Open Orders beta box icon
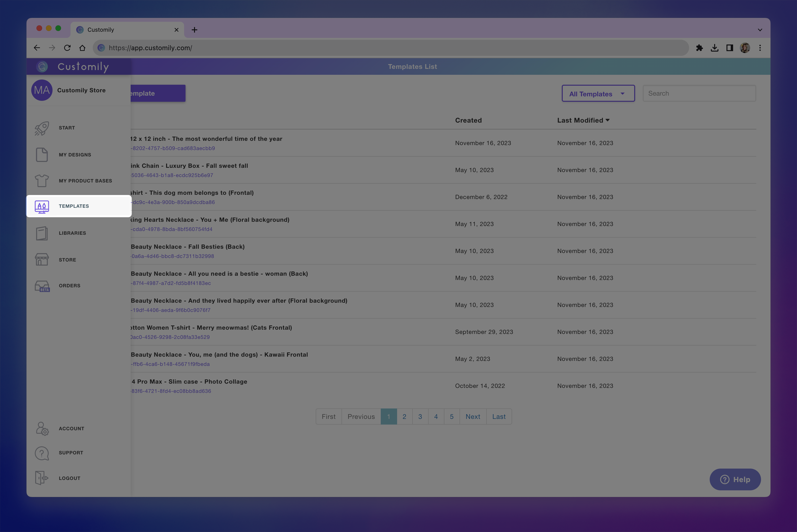The height and width of the screenshot is (532, 797). 42,286
